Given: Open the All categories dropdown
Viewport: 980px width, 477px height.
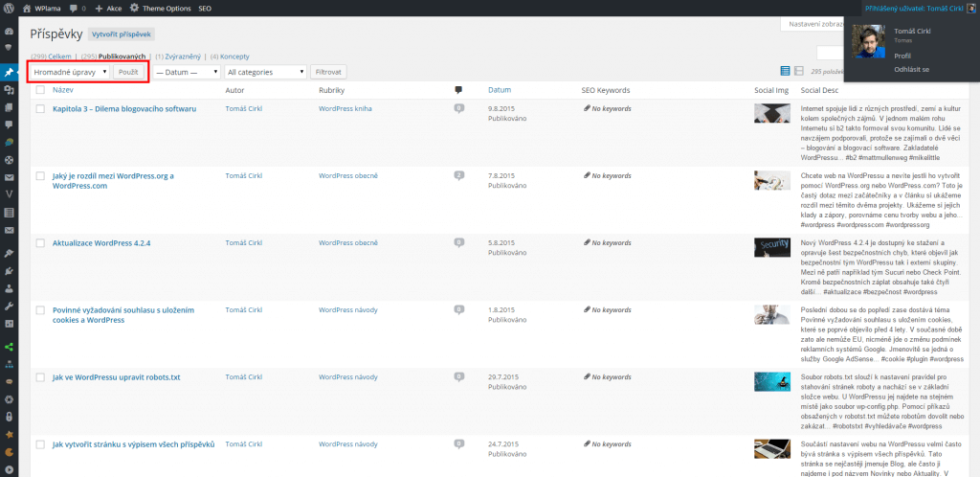Looking at the screenshot, I should pyautogui.click(x=266, y=72).
